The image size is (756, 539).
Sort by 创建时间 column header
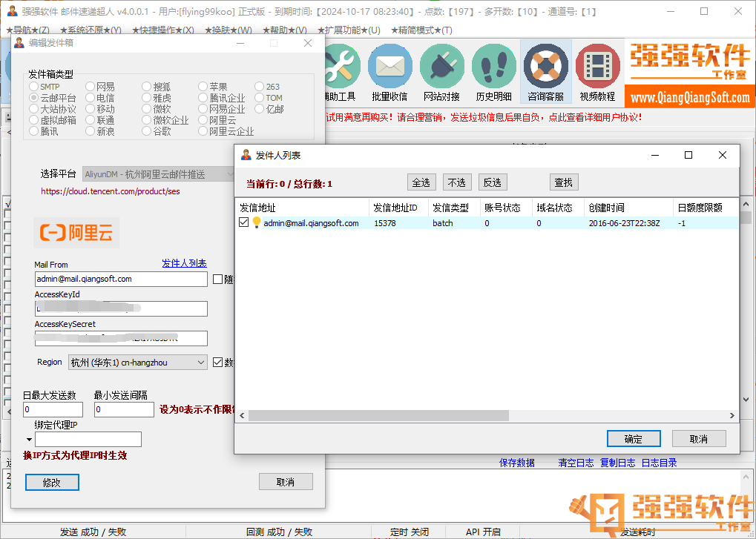tap(628, 208)
